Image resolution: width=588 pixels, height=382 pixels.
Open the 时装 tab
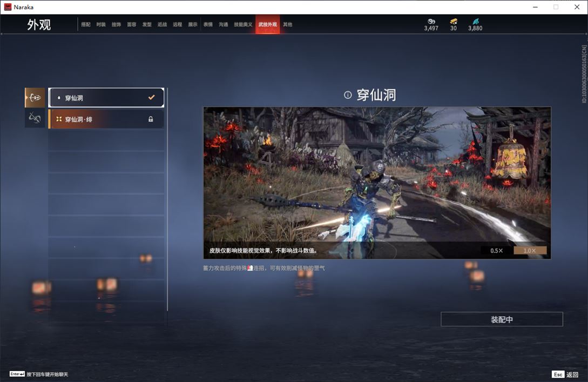pyautogui.click(x=101, y=24)
